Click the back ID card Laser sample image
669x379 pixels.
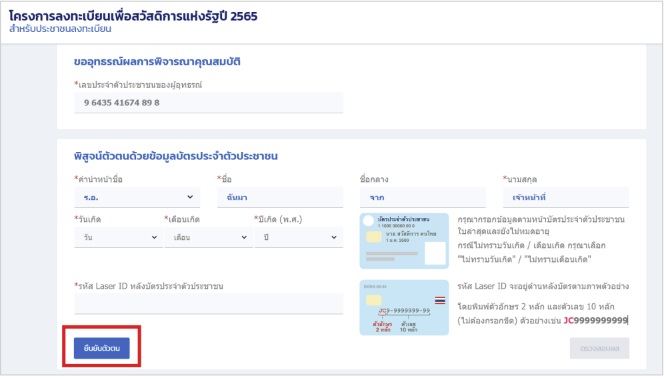pyautogui.click(x=404, y=307)
